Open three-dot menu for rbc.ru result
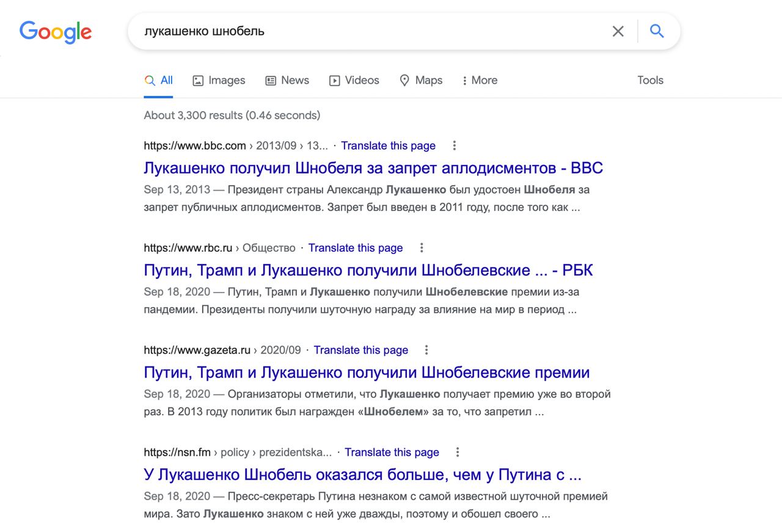Screen dimensions: 782x532 pyautogui.click(x=422, y=247)
